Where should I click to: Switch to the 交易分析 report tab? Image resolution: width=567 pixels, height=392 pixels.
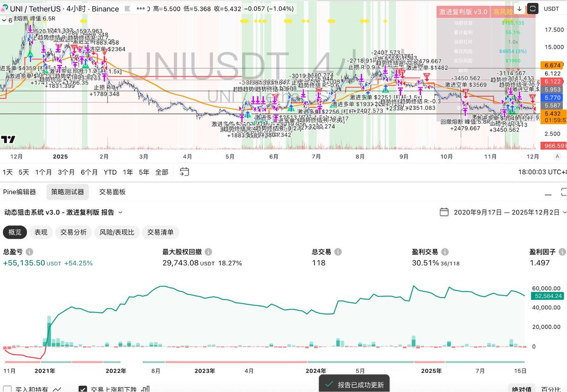[x=73, y=232]
